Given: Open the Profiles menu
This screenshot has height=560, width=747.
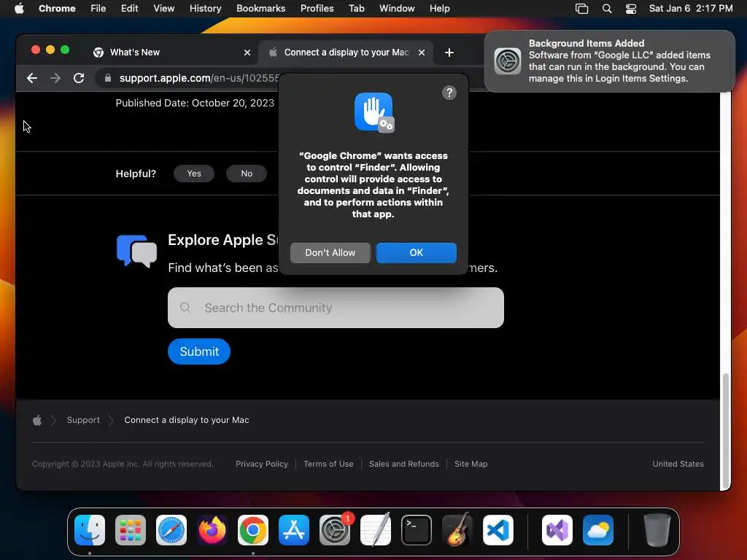Looking at the screenshot, I should click(317, 9).
